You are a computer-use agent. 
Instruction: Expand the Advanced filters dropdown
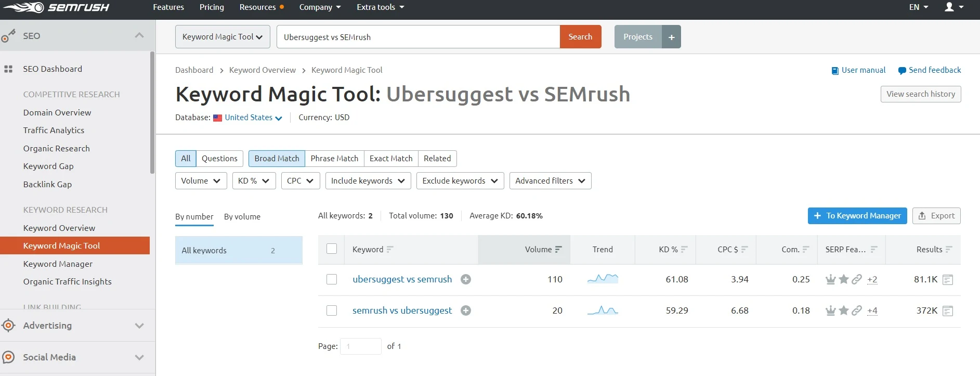(550, 181)
